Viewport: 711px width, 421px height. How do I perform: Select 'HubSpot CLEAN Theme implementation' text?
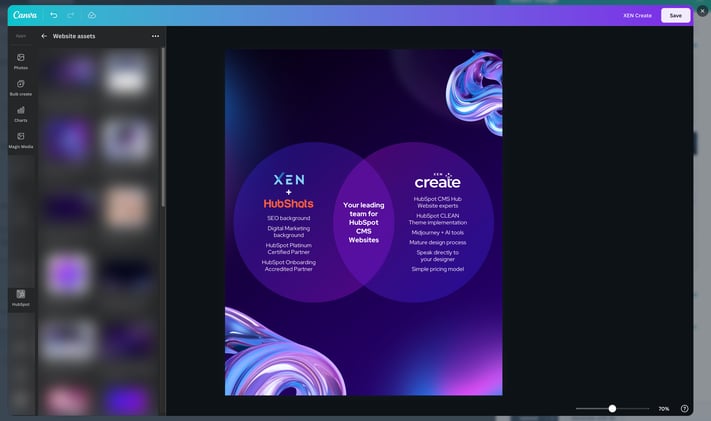point(438,219)
